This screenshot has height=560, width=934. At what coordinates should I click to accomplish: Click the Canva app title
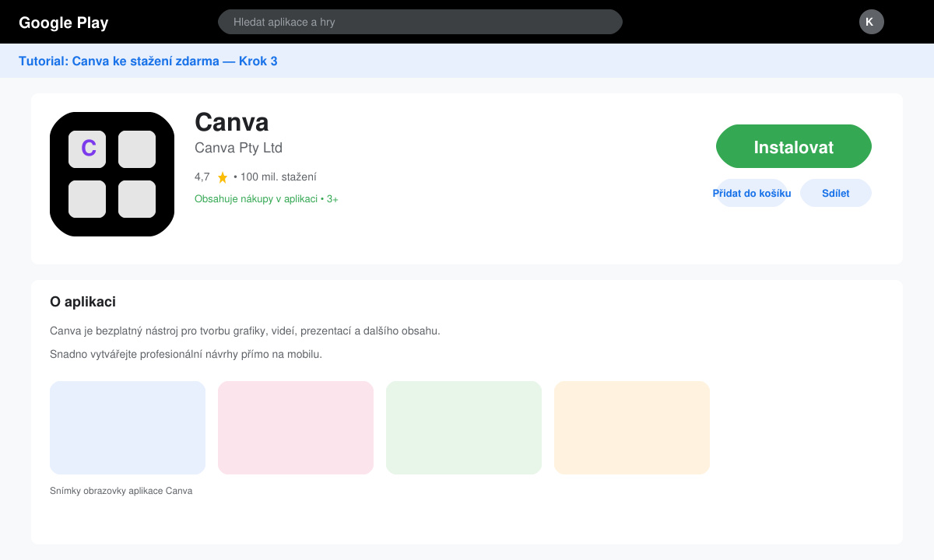[232, 122]
